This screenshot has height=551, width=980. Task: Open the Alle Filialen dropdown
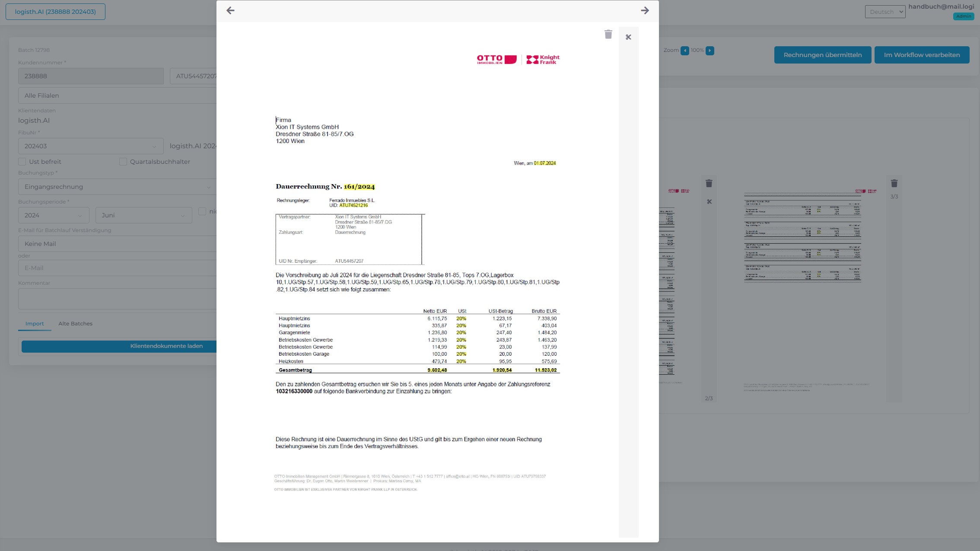117,96
